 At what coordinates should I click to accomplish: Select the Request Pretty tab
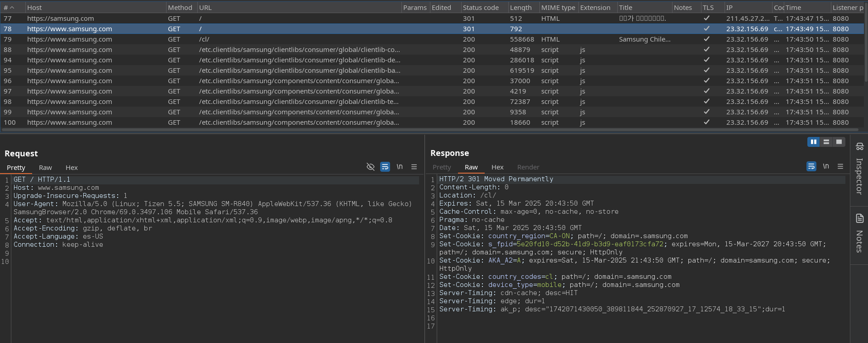(16, 168)
